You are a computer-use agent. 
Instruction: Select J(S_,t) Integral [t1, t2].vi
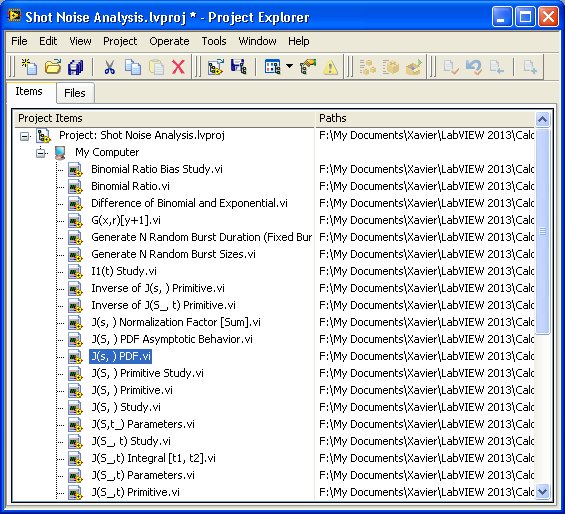click(154, 458)
